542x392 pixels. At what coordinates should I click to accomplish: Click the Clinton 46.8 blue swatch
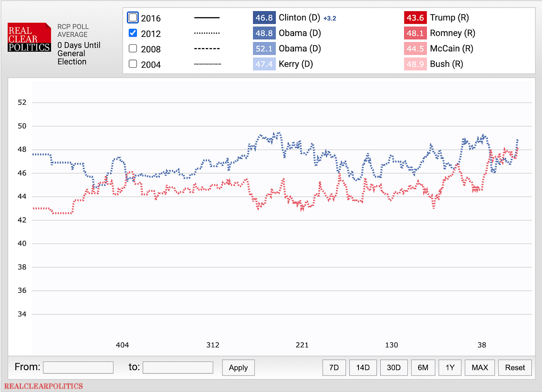click(x=264, y=18)
